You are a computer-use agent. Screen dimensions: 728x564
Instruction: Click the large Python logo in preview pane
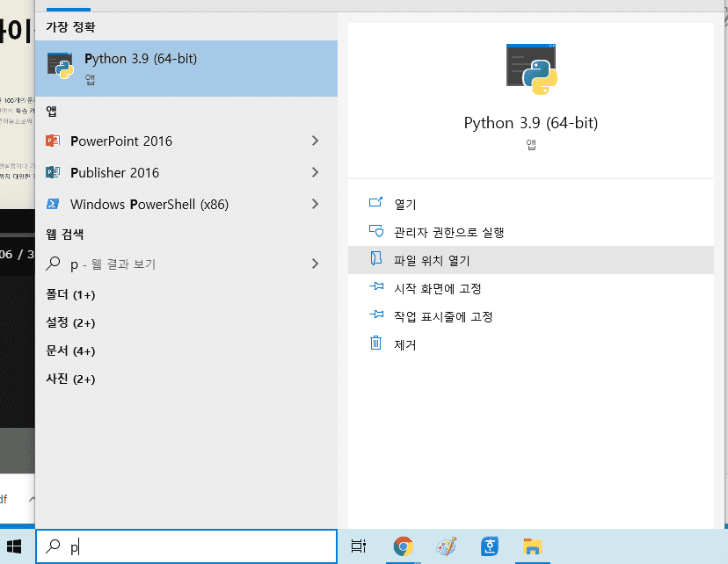532,69
